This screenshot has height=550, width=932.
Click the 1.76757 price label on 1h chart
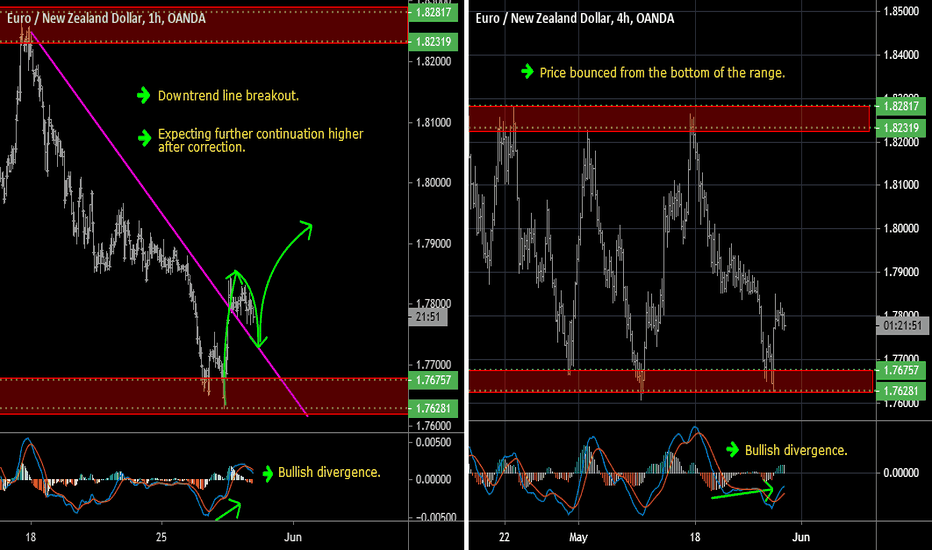coord(433,379)
